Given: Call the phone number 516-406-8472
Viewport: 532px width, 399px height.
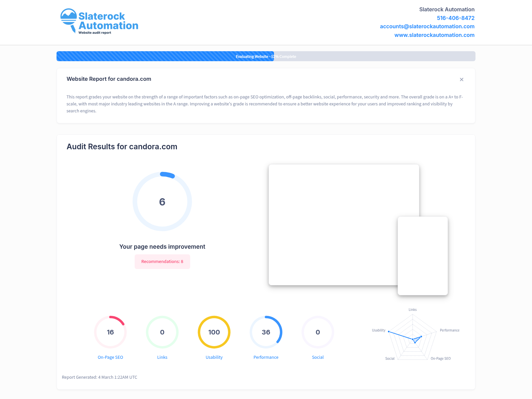Looking at the screenshot, I should click(456, 18).
